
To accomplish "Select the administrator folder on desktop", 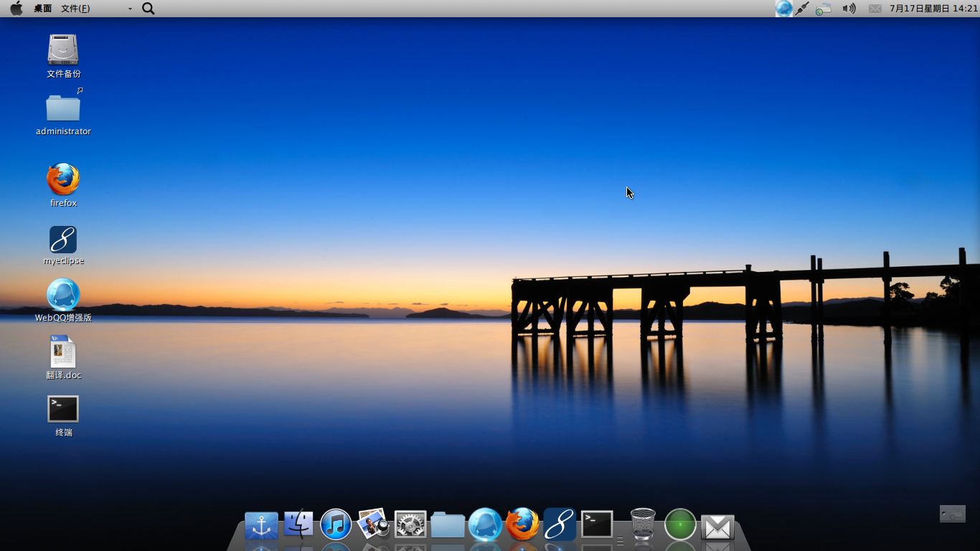I will click(x=63, y=113).
